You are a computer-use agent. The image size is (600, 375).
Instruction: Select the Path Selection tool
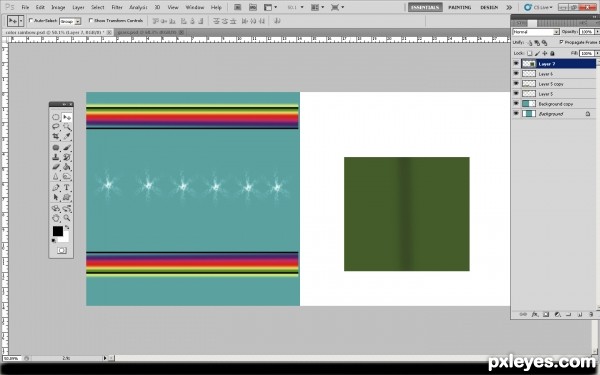point(56,197)
